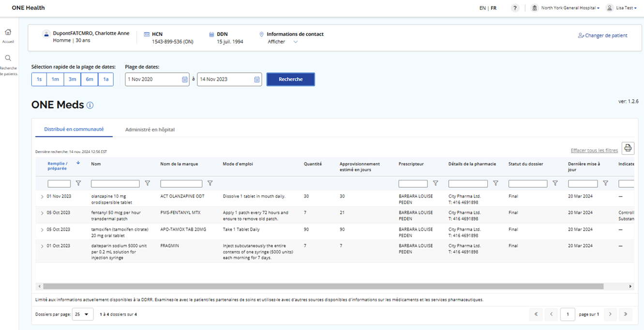This screenshot has height=330, width=644.
Task: Expand Informations de contact Afficher
Action: click(283, 42)
